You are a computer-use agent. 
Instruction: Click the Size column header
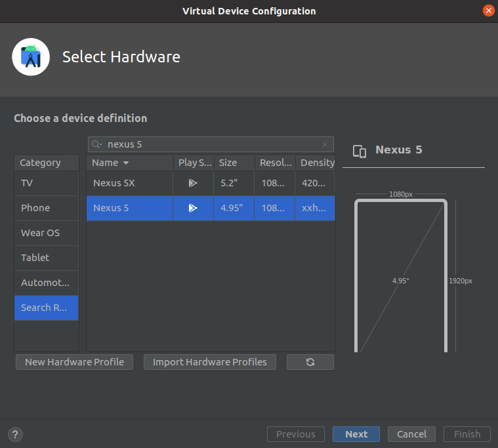click(235, 163)
